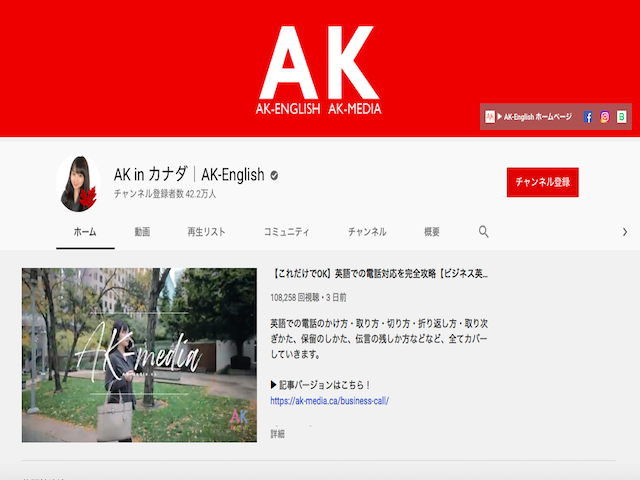Open the video title 【これだけでOK】英語での電話対応
The image size is (640, 480).
[380, 273]
